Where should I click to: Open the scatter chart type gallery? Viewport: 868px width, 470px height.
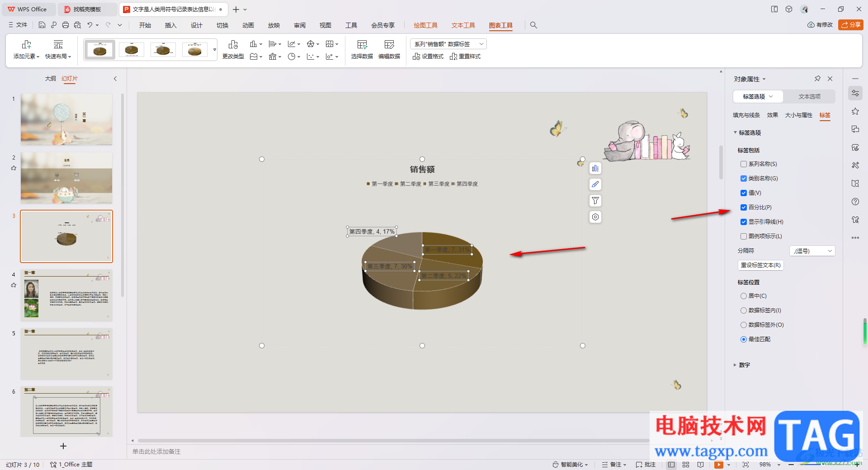(313, 56)
